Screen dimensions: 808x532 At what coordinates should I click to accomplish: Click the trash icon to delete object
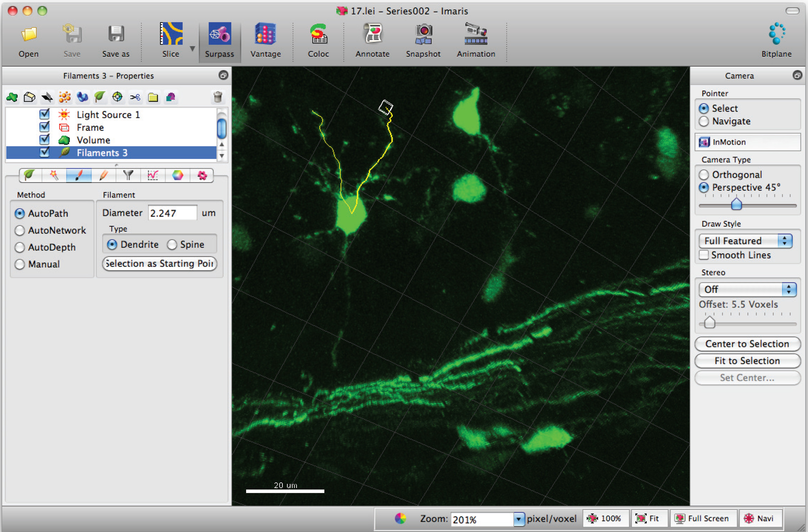[218, 97]
